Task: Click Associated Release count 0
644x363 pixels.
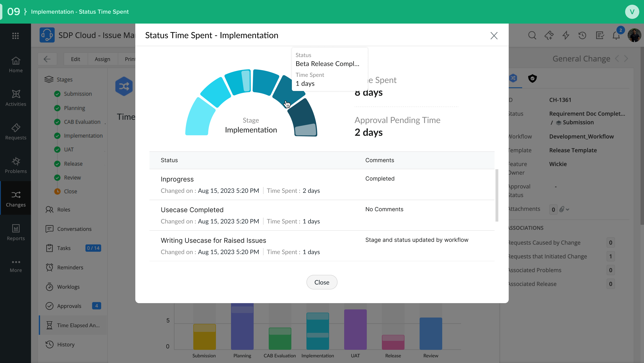Action: pyautogui.click(x=611, y=284)
